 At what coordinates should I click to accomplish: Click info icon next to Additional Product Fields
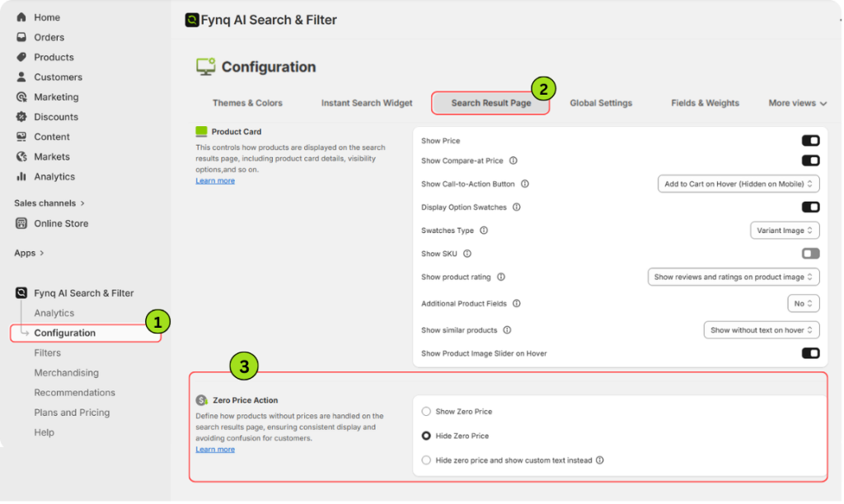point(517,303)
